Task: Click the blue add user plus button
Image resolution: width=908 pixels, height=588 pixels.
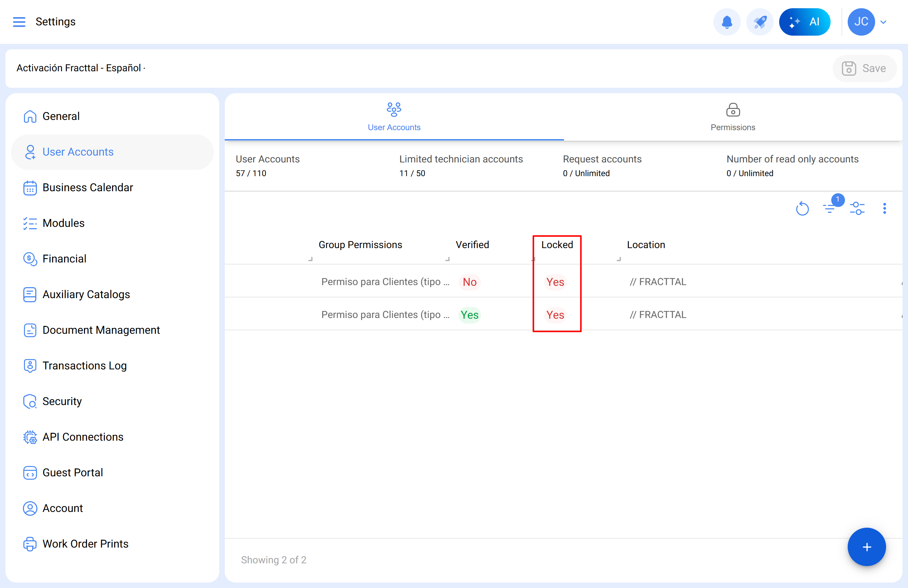Action: point(866,547)
